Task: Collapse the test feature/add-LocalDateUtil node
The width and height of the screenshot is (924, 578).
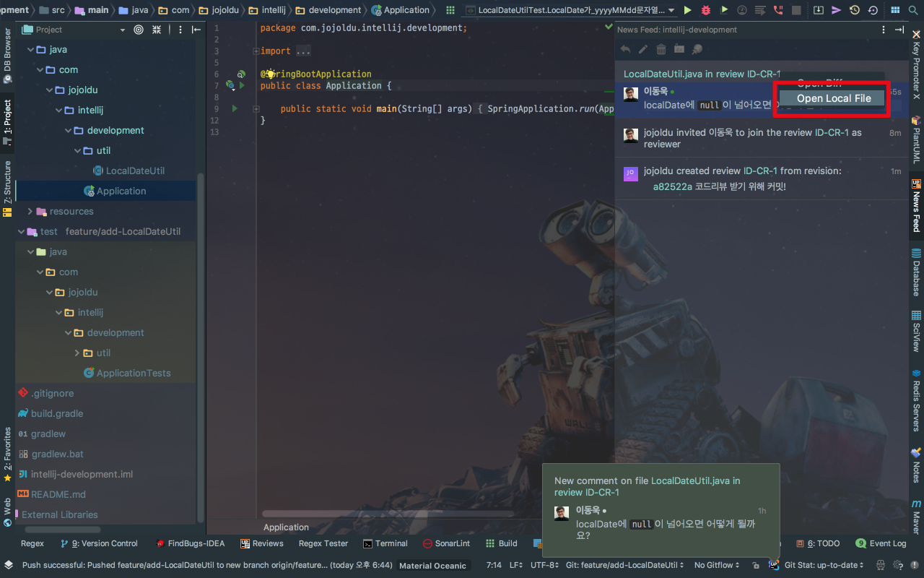Action: click(20, 232)
